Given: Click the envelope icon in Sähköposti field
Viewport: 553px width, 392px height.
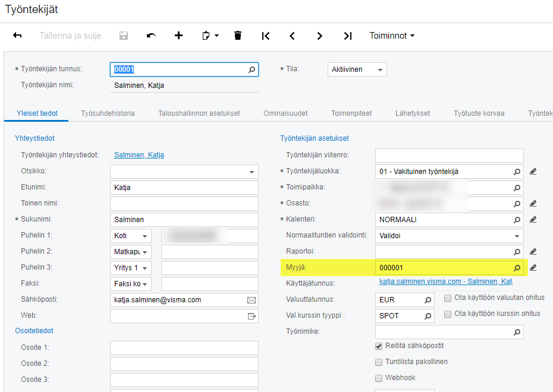Looking at the screenshot, I should pos(252,300).
